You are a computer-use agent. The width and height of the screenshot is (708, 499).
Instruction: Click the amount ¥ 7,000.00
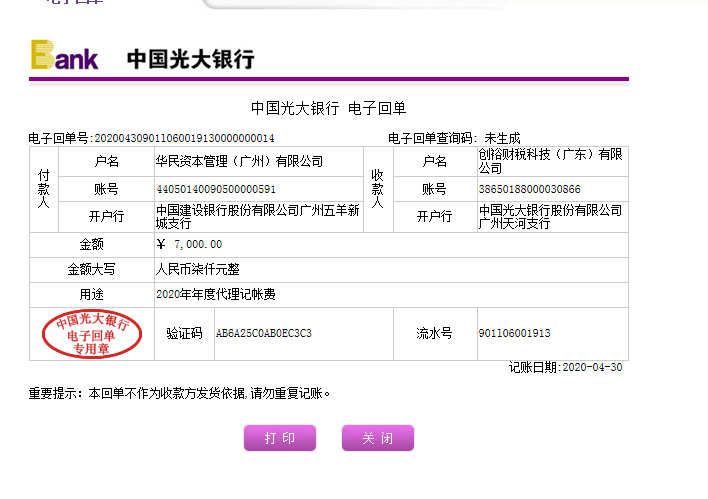pos(189,244)
